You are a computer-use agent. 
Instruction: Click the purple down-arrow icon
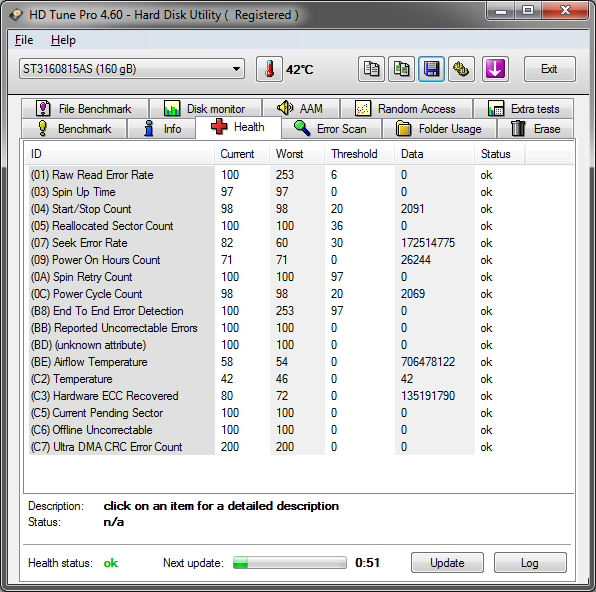tap(495, 69)
